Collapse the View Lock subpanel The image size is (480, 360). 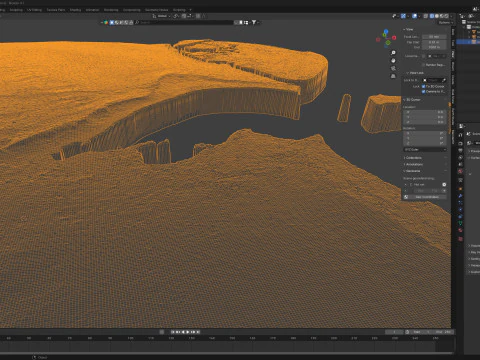pos(415,73)
